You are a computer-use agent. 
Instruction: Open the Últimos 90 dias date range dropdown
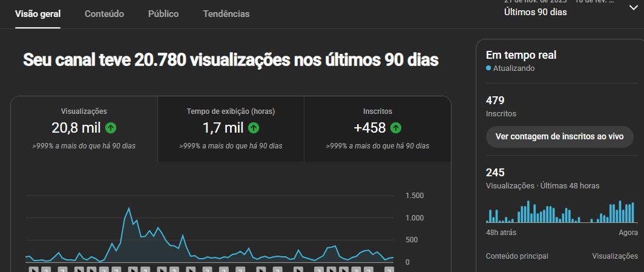(571, 8)
